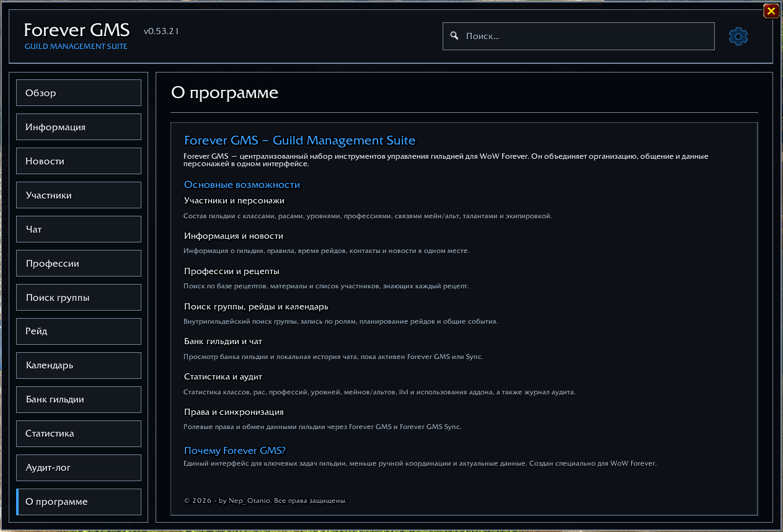This screenshot has height=532, width=783.
Task: Open the Обзор section
Action: 79,93
